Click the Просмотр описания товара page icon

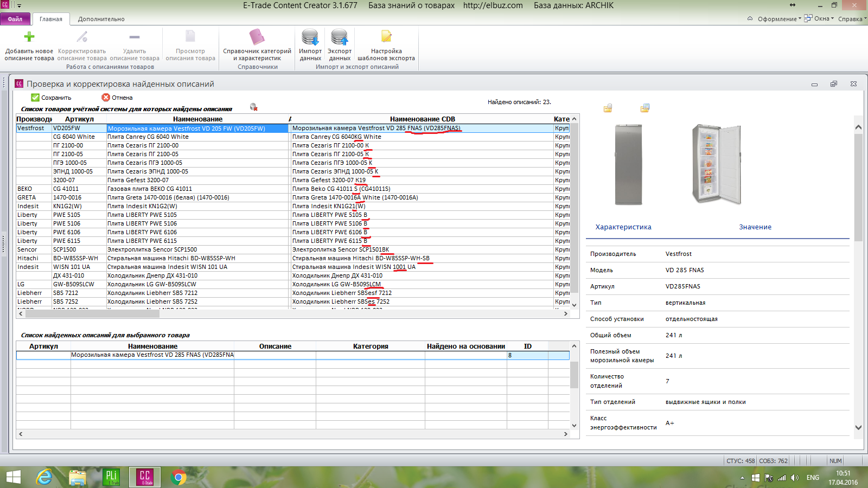click(190, 36)
